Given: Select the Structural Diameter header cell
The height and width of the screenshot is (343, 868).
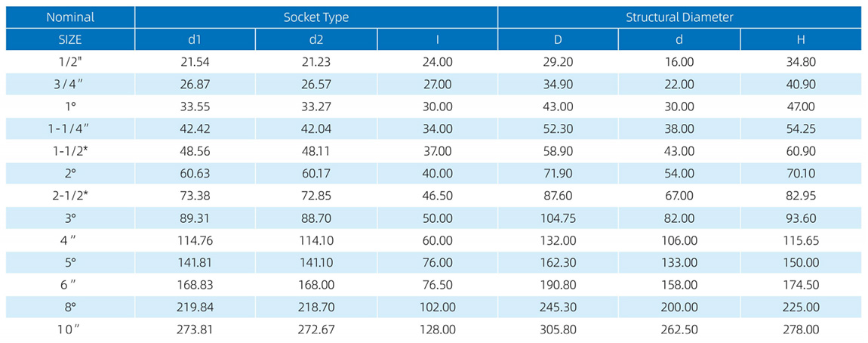Looking at the screenshot, I should coord(679,17).
